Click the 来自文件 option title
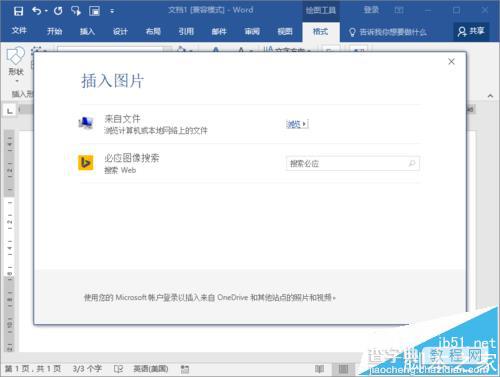Viewport: 500px width, 377px height. (122, 119)
